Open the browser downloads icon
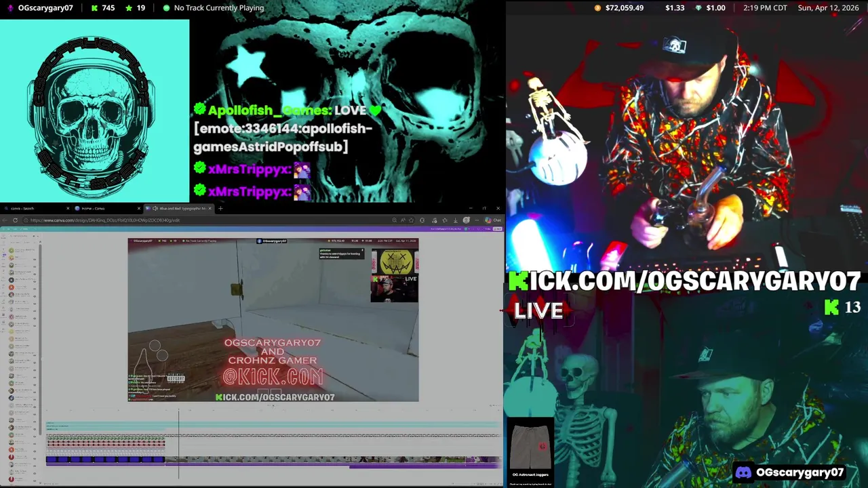The image size is (868, 488). coord(455,220)
